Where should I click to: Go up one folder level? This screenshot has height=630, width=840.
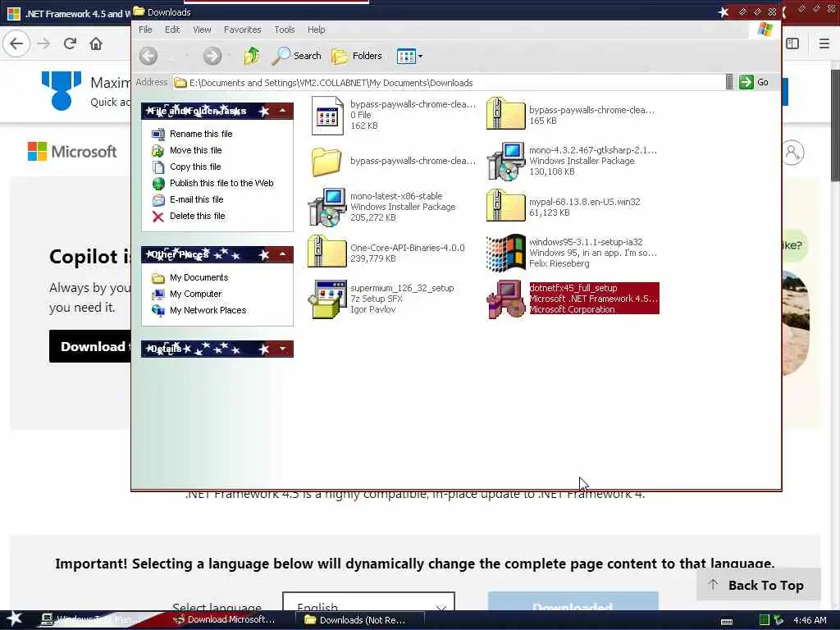point(252,56)
